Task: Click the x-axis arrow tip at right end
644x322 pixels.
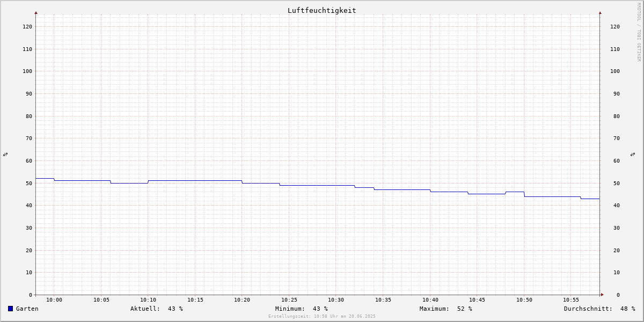Action: click(x=602, y=295)
